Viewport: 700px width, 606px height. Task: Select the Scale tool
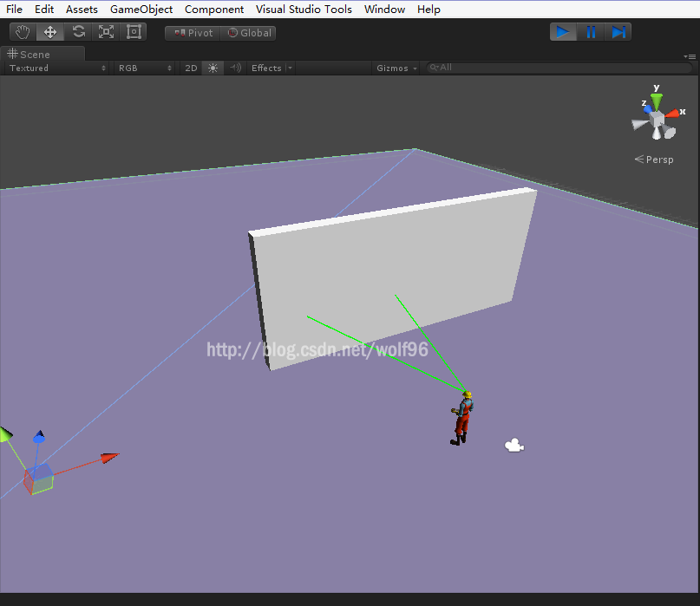point(106,32)
